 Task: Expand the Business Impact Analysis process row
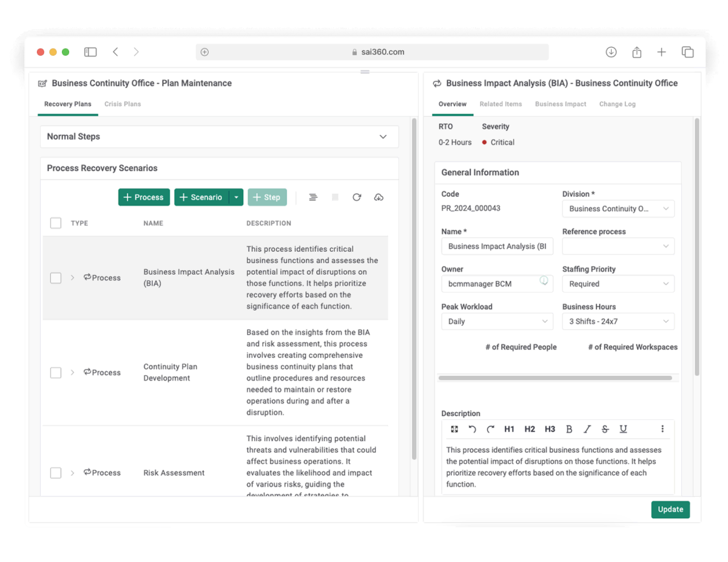click(x=72, y=278)
